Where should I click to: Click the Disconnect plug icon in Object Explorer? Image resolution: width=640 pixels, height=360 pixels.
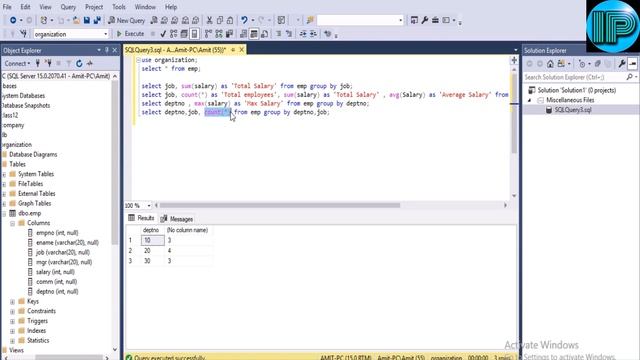pyautogui.click(x=49, y=63)
